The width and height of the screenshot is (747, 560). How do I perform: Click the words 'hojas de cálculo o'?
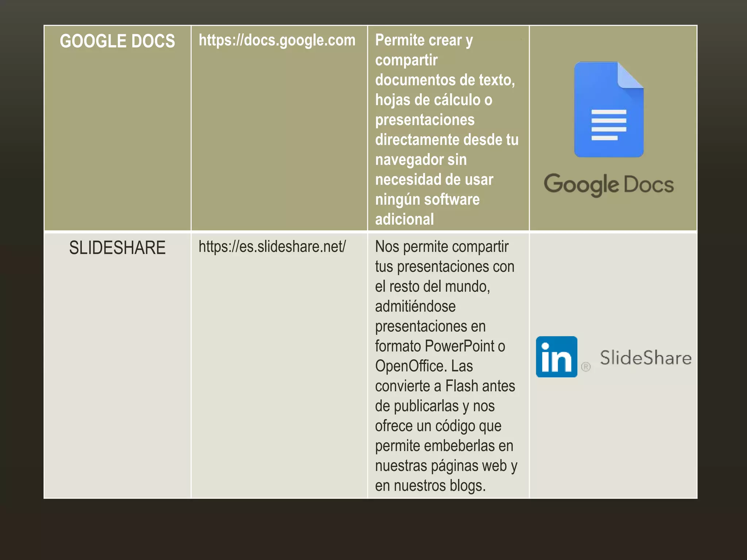click(434, 100)
